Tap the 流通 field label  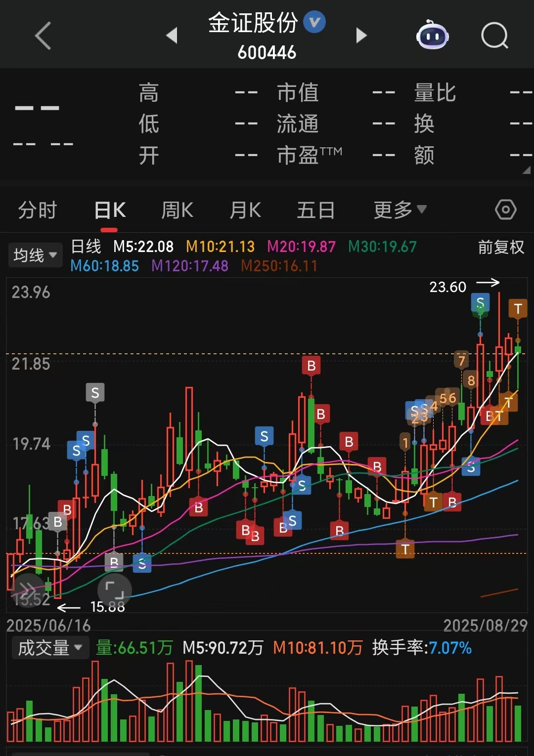coord(298,124)
